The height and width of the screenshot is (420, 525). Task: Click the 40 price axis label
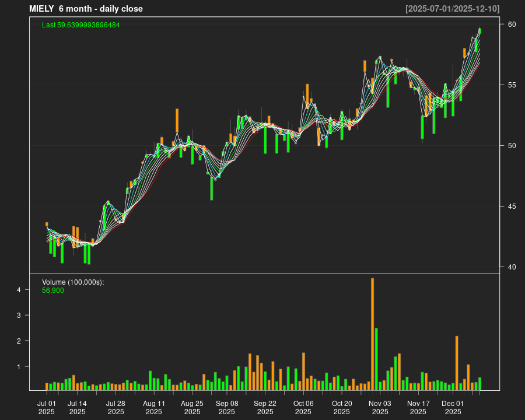tap(511, 267)
